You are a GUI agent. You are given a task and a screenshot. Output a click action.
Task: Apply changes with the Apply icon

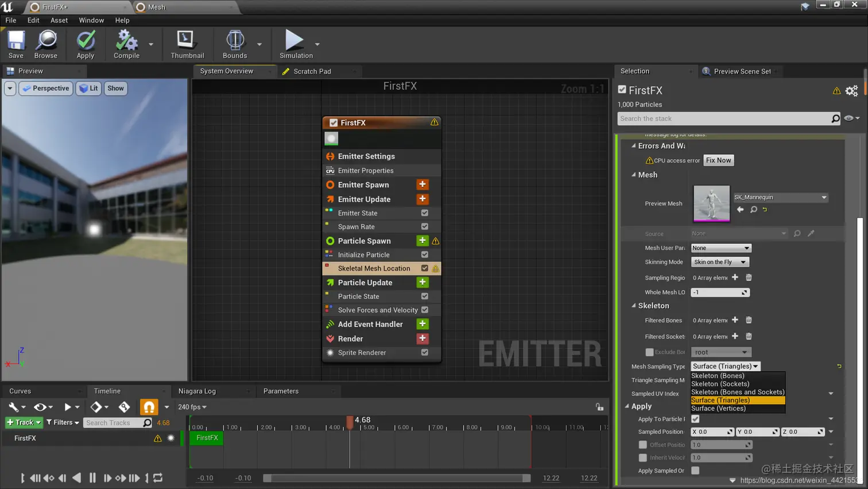coord(86,44)
